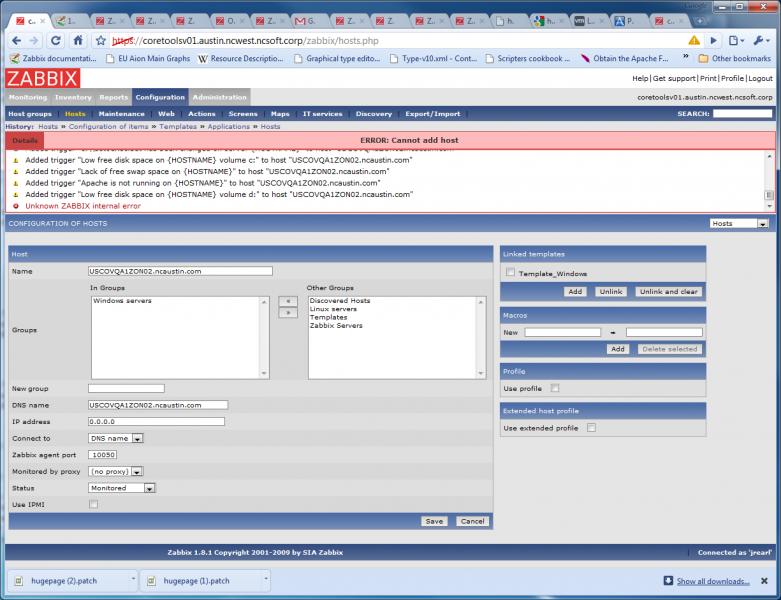Click the Other Groups list scrollbar
Image resolution: width=781 pixels, height=600 pixels.
click(x=481, y=337)
